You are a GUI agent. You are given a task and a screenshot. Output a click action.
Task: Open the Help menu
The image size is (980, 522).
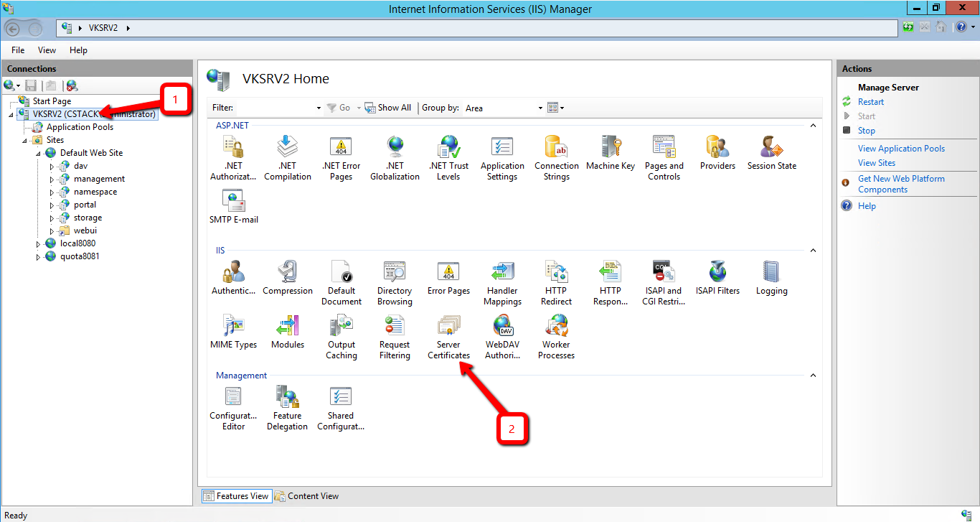point(78,50)
